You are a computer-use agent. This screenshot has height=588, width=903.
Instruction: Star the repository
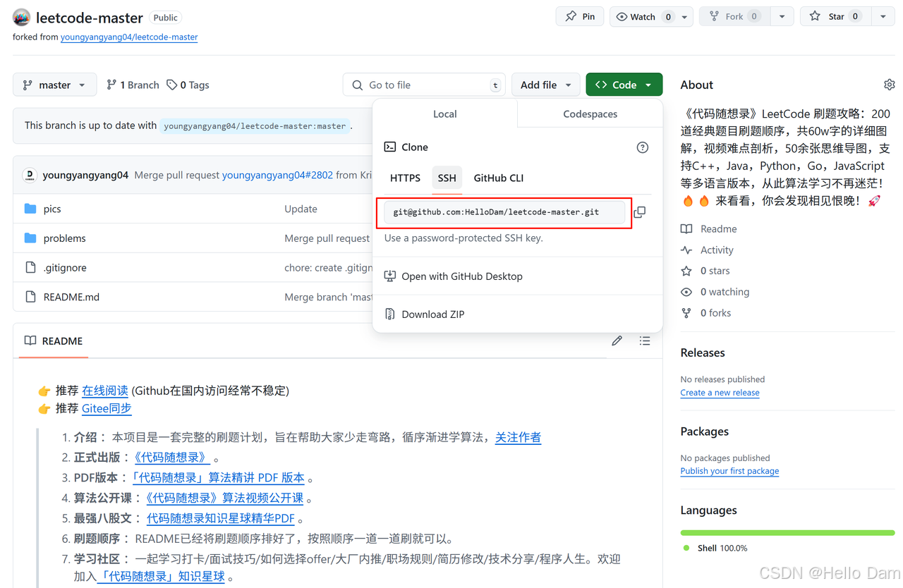(835, 16)
